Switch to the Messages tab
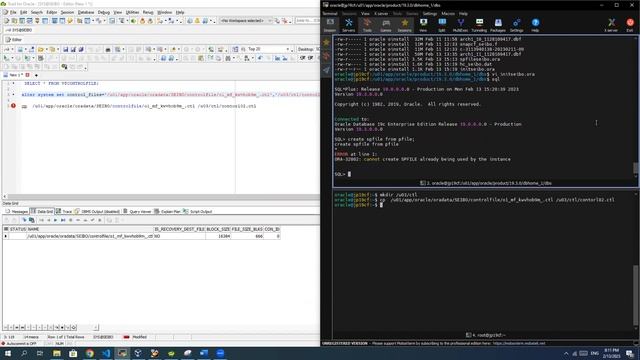640x360 pixels. [17, 211]
